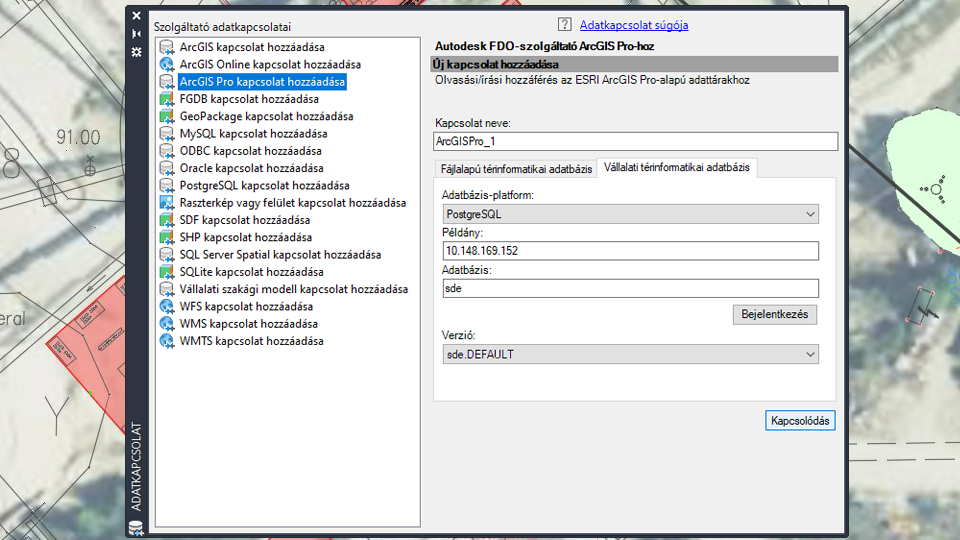Select GeoPackage kapcsolat hozzáadása
This screenshot has width=960, height=540.
[266, 116]
